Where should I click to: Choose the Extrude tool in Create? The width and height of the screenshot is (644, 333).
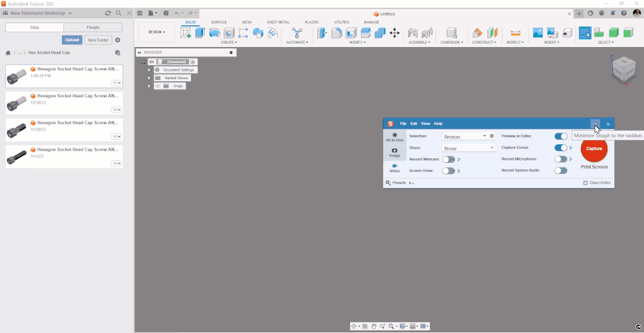[200, 33]
